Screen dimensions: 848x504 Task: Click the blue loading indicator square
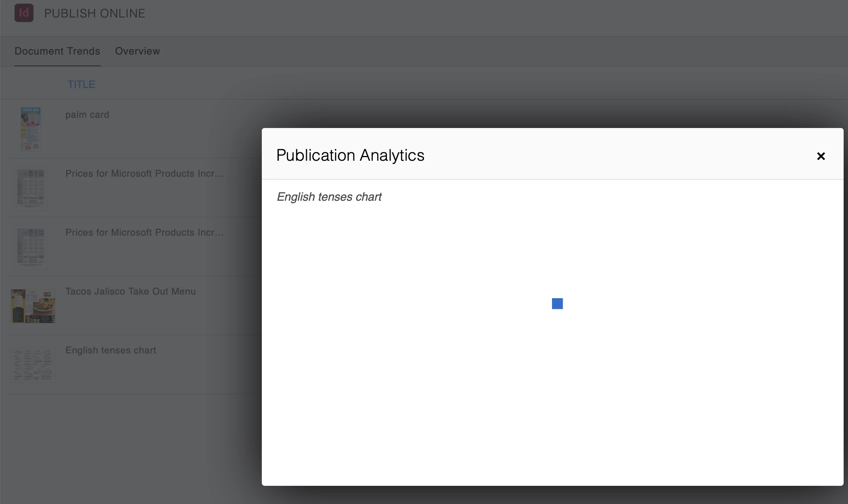[557, 304]
